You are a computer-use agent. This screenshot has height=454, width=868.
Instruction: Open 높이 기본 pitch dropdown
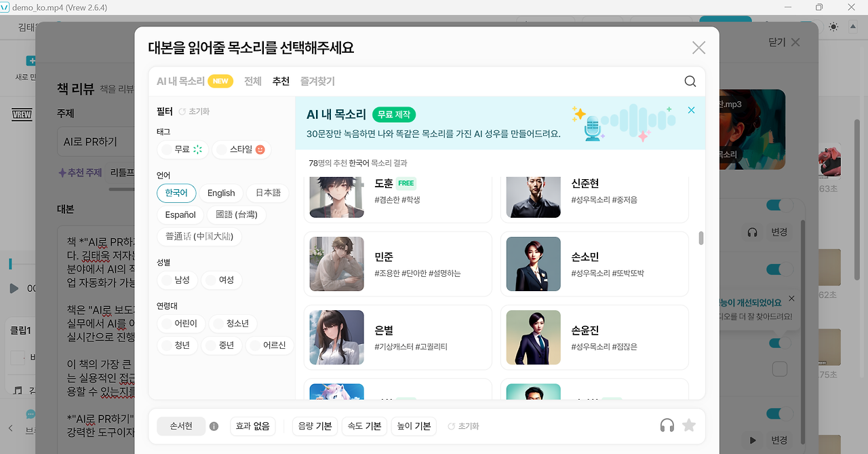[x=414, y=426]
